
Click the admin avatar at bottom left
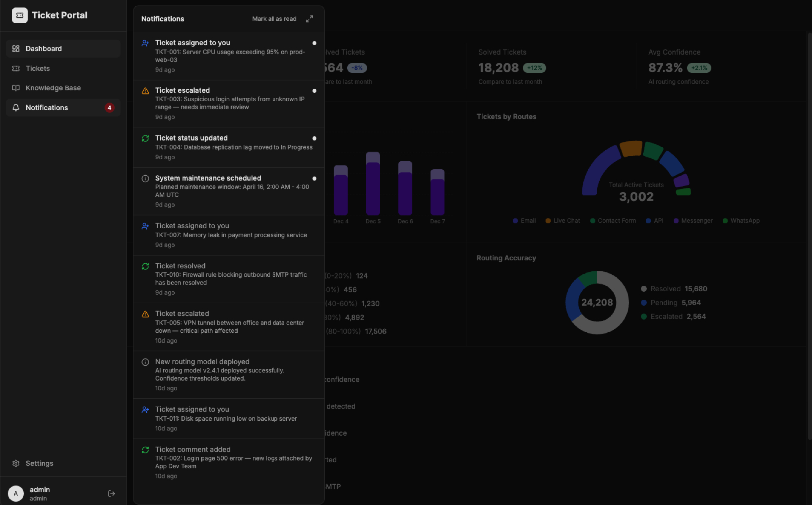(x=16, y=494)
